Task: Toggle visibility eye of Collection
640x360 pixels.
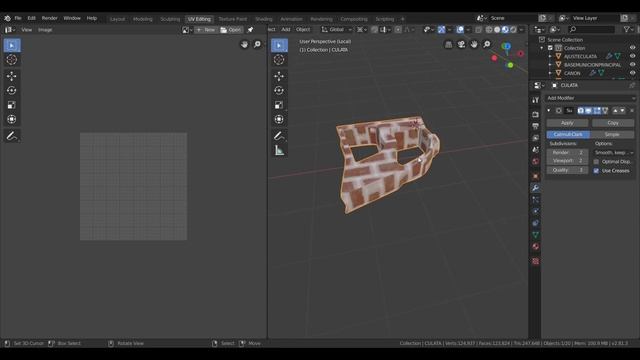Action: coord(632,48)
